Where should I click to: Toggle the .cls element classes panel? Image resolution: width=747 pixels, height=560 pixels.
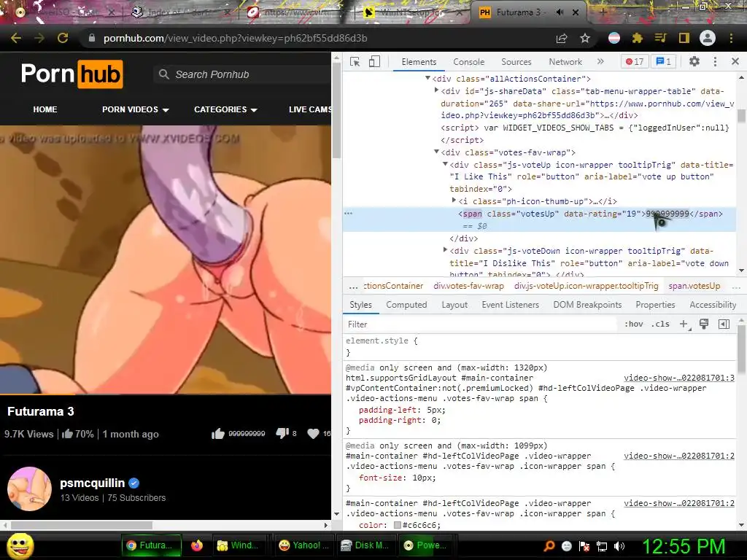660,324
